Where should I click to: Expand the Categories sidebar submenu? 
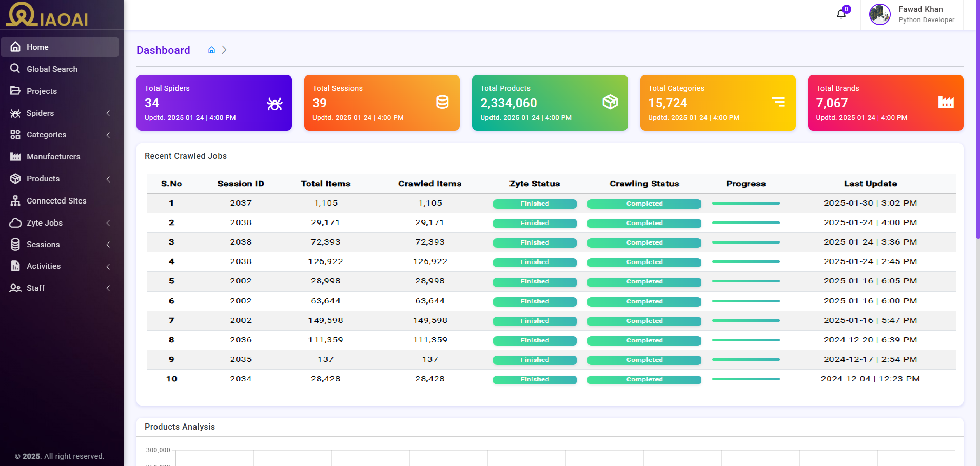[x=60, y=135]
